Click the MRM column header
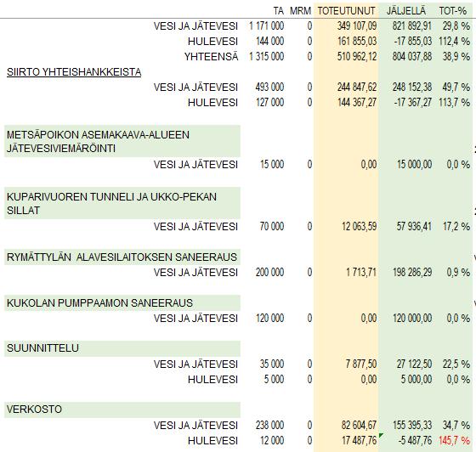 tap(301, 11)
